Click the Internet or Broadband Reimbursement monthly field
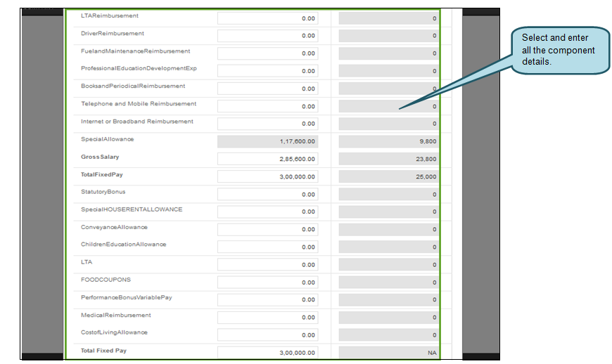The width and height of the screenshot is (612, 364). [x=389, y=124]
